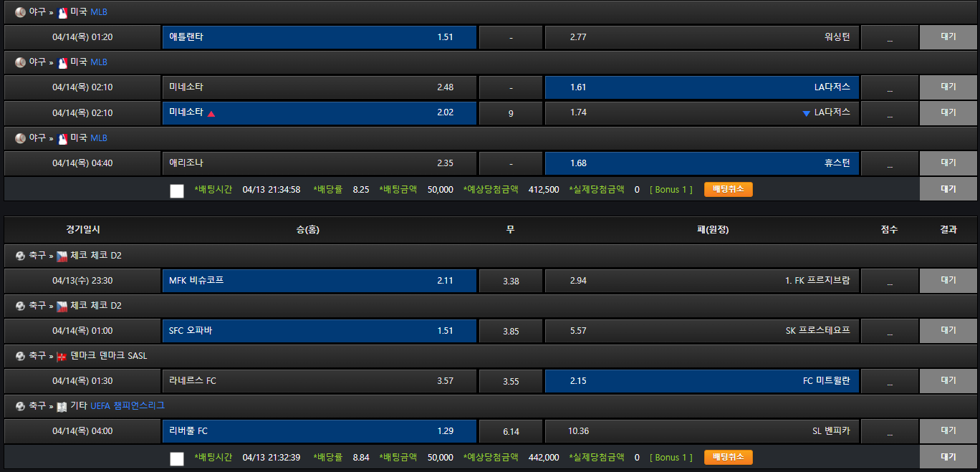Select 미네소타 handicap pick at 2.02
The image size is (980, 472).
[x=320, y=113]
